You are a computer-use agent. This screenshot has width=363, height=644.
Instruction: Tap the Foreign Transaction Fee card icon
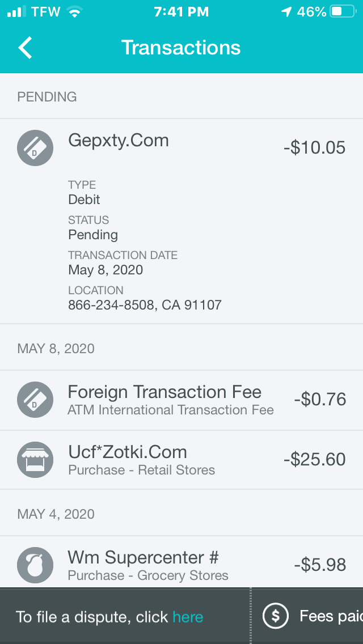tap(35, 400)
